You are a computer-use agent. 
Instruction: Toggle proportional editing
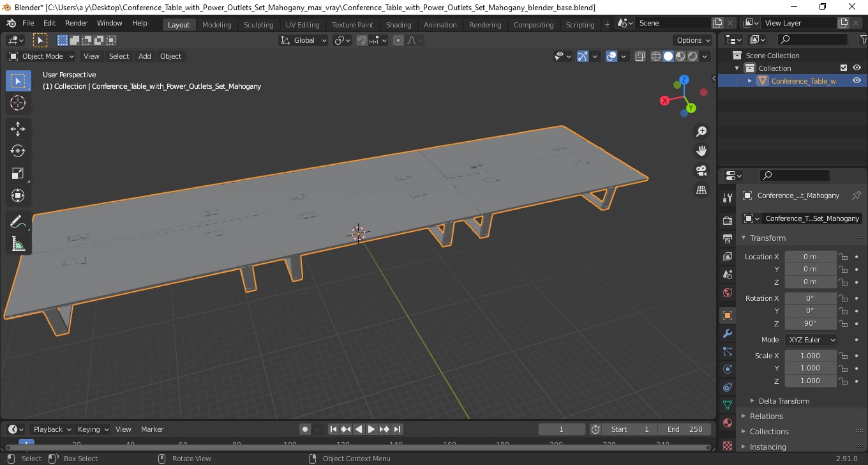tap(398, 40)
